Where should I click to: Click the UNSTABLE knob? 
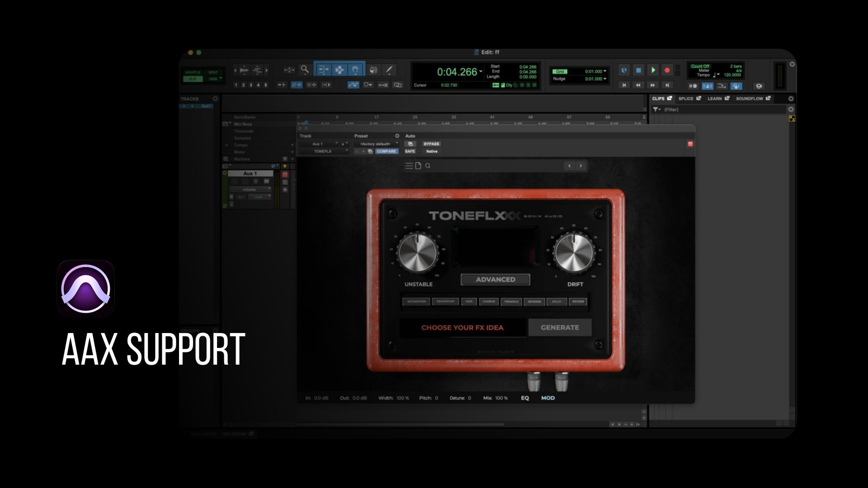point(418,253)
